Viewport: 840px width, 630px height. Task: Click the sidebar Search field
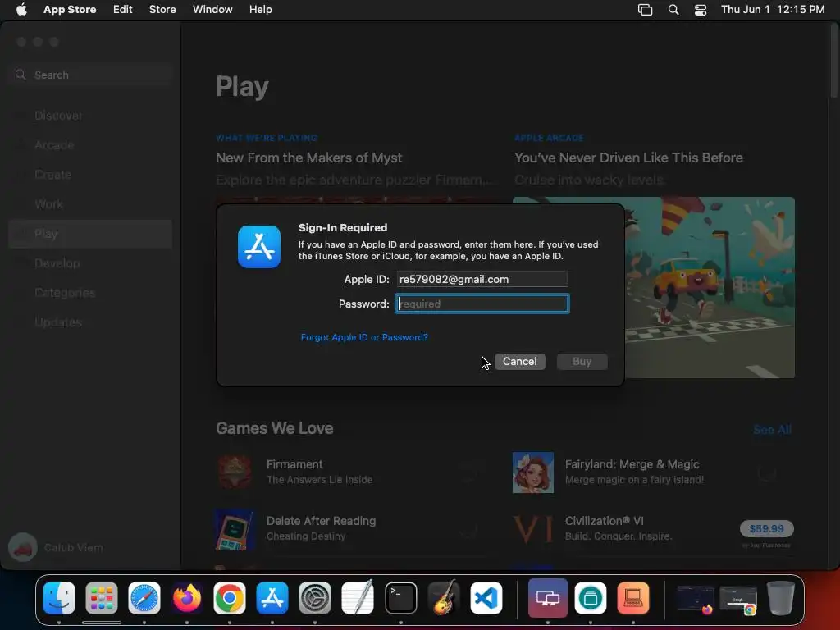90,75
